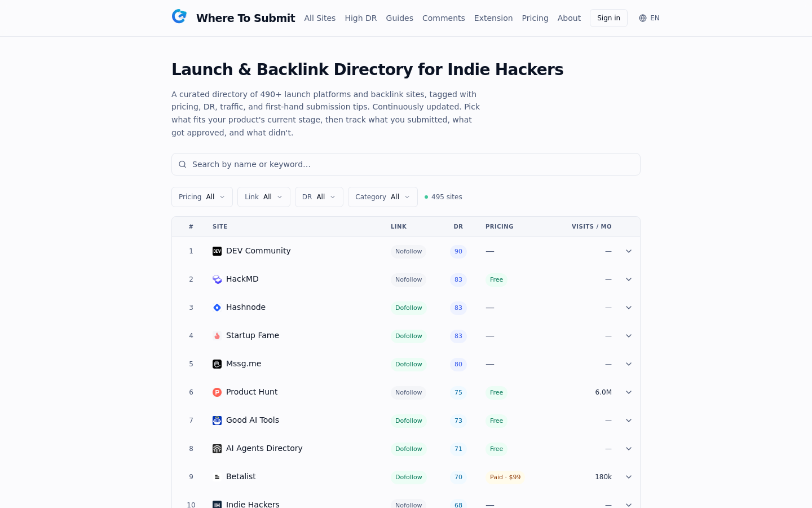Click the DR 80 badge for Mssg.me
Image resolution: width=812 pixels, height=508 pixels.
click(458, 364)
